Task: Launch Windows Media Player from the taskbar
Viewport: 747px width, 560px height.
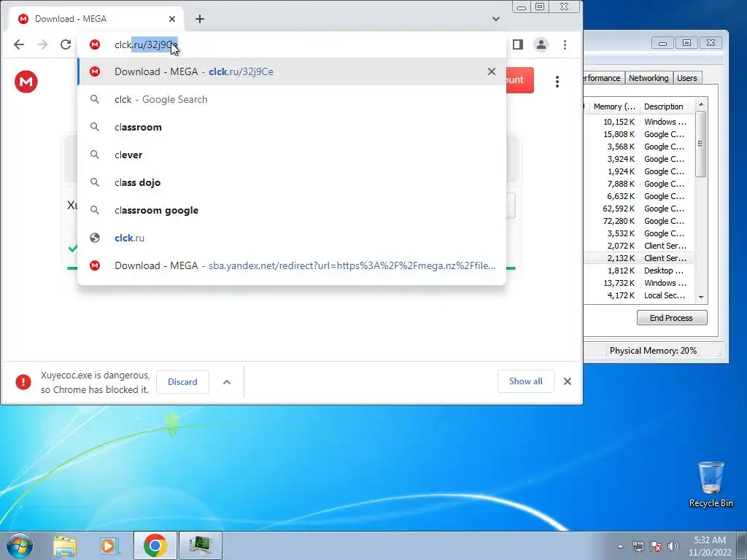Action: pyautogui.click(x=109, y=545)
